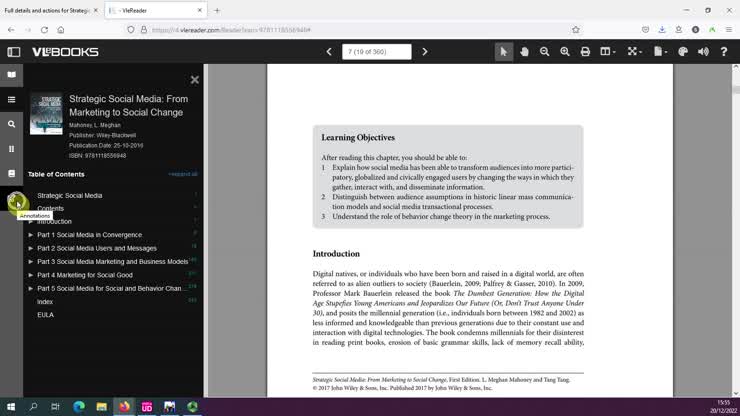Open the color theme palette

[x=683, y=51]
